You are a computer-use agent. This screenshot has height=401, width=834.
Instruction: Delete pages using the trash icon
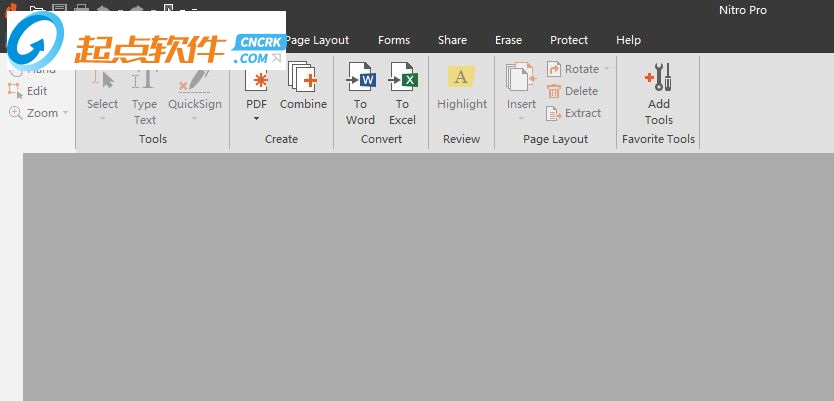[572, 91]
